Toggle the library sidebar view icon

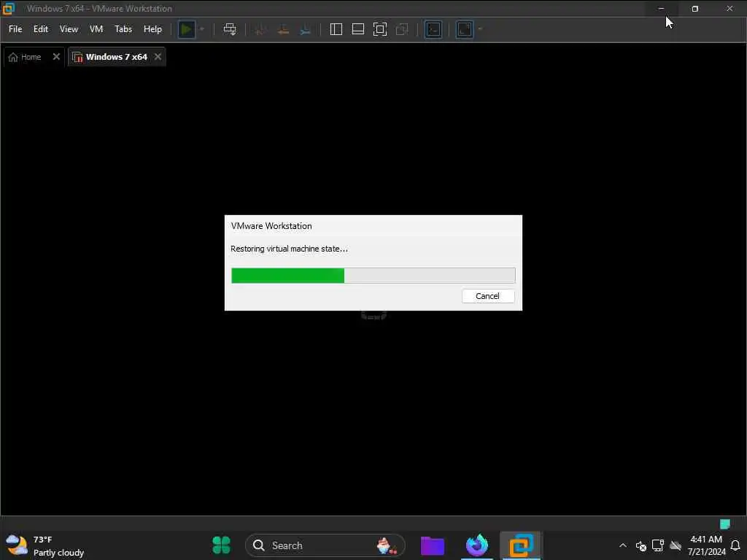click(x=336, y=29)
